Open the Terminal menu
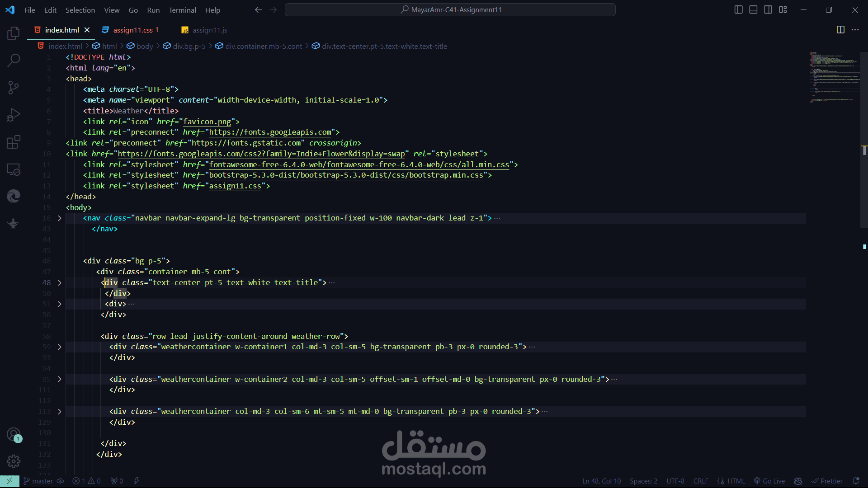This screenshot has width=868, height=488. pyautogui.click(x=182, y=10)
